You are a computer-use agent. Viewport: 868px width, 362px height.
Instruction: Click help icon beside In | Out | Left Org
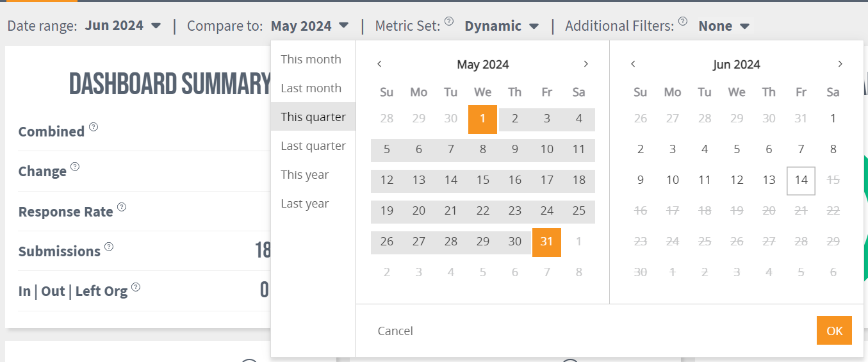point(136,287)
